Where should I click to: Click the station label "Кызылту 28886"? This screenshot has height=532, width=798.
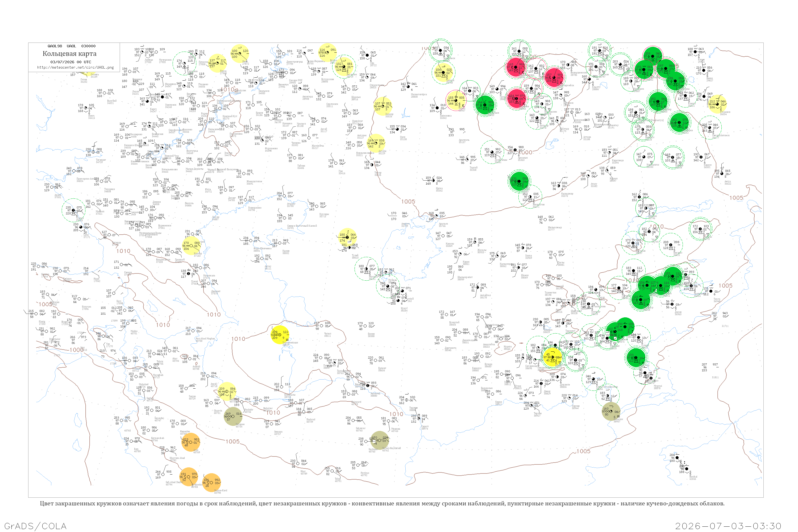[596, 88]
